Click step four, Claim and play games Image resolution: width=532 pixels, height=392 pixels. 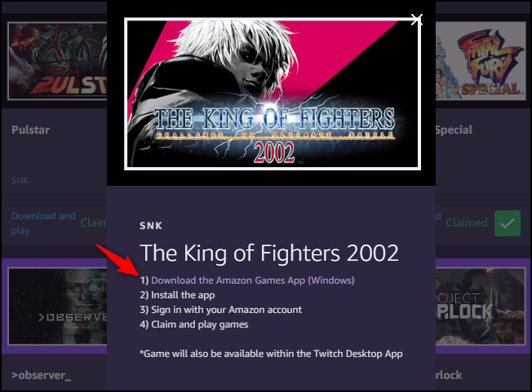click(x=193, y=324)
